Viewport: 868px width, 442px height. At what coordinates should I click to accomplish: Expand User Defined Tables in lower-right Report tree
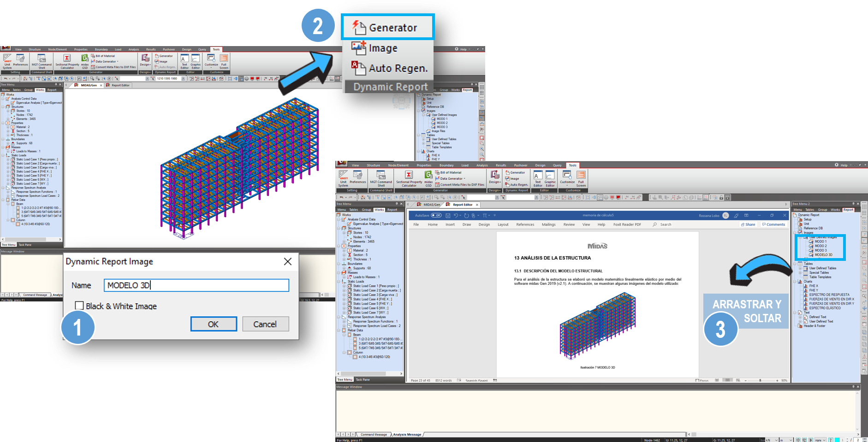coord(800,268)
